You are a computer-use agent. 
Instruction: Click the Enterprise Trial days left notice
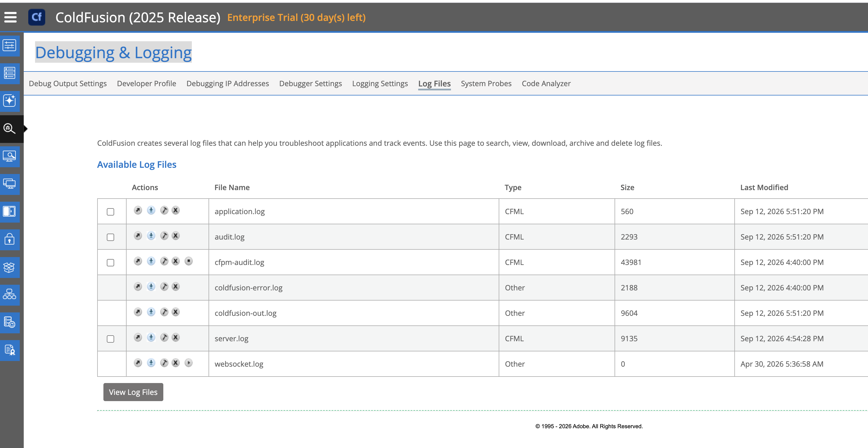click(296, 17)
